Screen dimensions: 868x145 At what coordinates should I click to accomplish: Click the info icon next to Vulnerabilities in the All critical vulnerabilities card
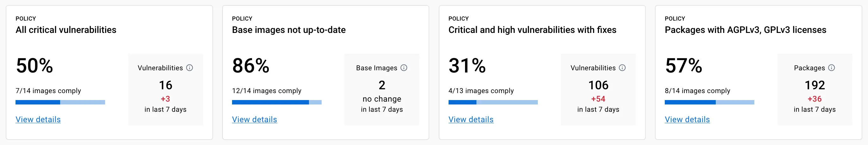coord(190,68)
